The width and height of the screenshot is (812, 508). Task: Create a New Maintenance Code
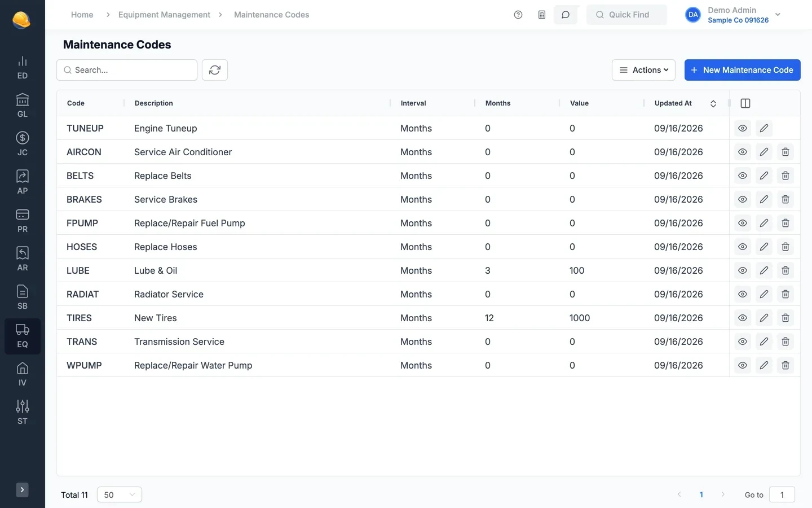742,70
